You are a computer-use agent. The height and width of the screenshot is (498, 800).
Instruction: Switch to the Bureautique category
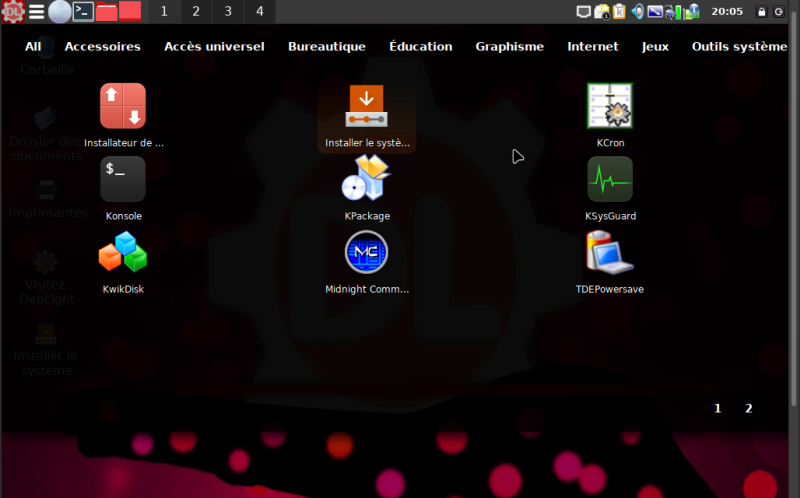click(326, 46)
